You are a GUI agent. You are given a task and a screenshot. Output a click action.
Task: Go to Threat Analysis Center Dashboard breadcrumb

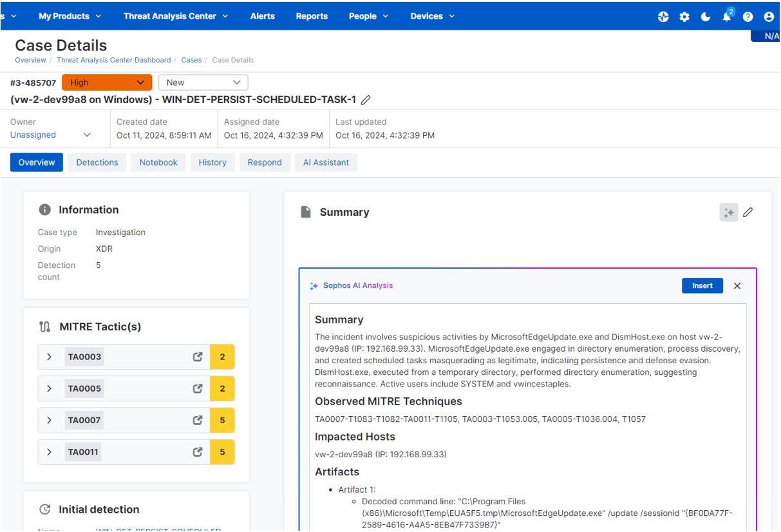[x=114, y=60]
